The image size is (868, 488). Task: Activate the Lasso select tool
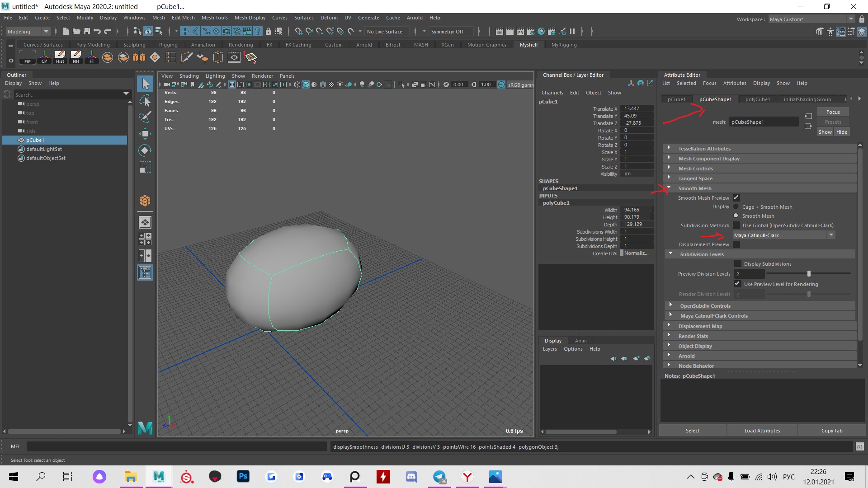[x=145, y=100]
